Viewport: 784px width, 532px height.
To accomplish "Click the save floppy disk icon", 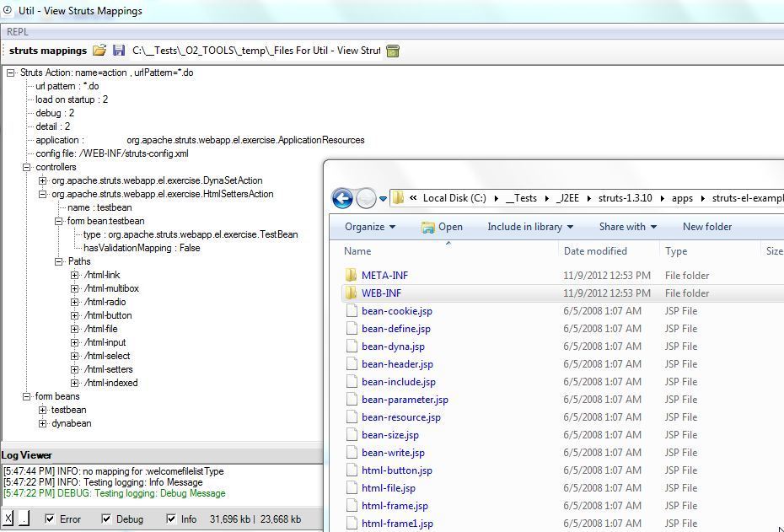I will coord(119,51).
